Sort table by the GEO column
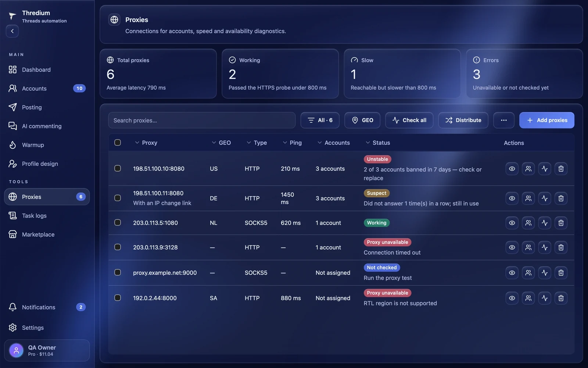Viewport: 588px width, 368px height. click(221, 143)
